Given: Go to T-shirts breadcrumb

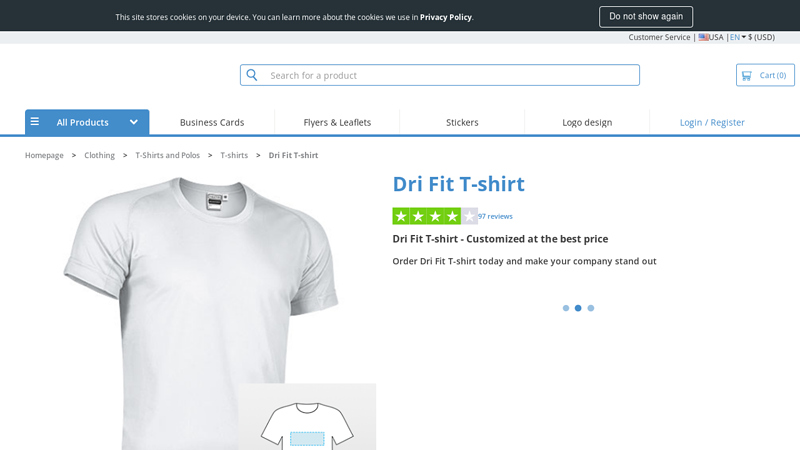Looking at the screenshot, I should point(234,155).
